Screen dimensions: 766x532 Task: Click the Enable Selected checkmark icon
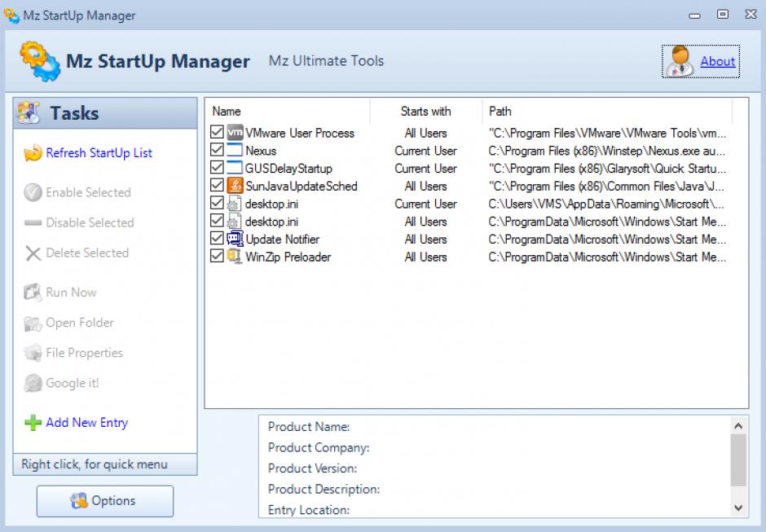click(33, 192)
